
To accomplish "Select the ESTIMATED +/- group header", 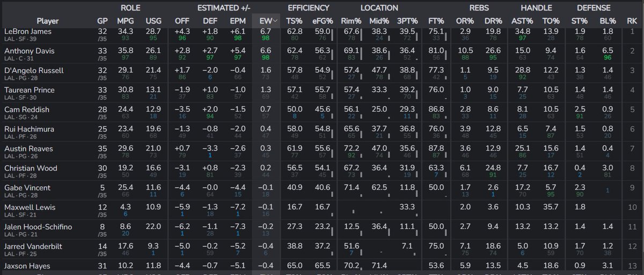I will (224, 8).
